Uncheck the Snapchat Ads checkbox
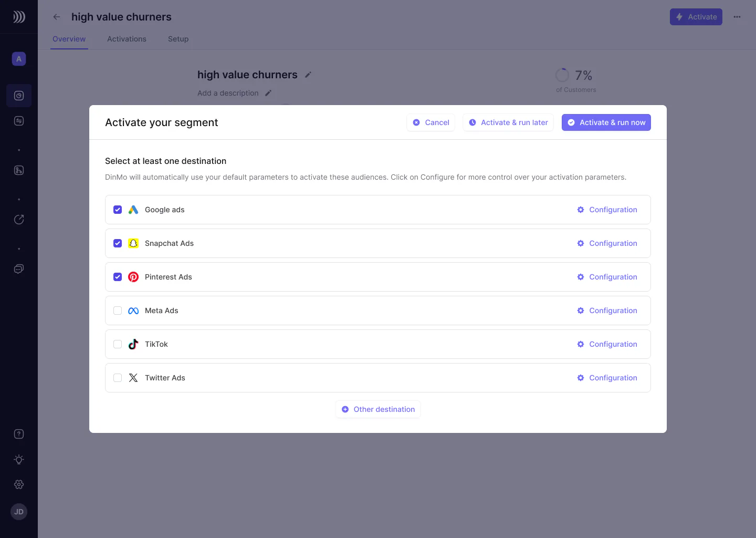This screenshot has height=538, width=756. [x=118, y=243]
